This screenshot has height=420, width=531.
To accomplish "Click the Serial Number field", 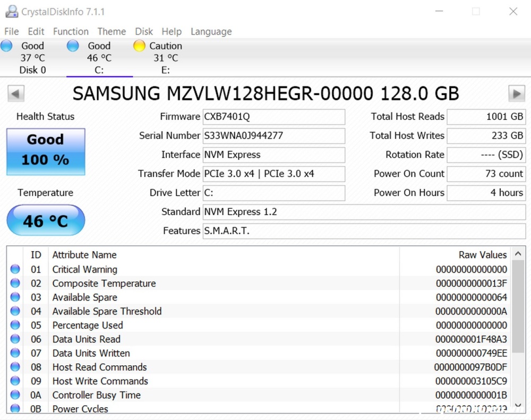I will point(273,136).
